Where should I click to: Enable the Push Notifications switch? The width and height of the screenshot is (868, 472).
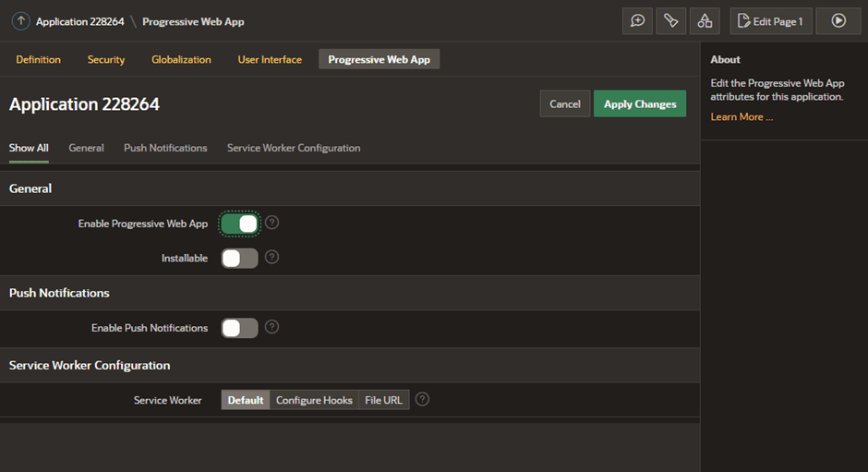pos(240,328)
